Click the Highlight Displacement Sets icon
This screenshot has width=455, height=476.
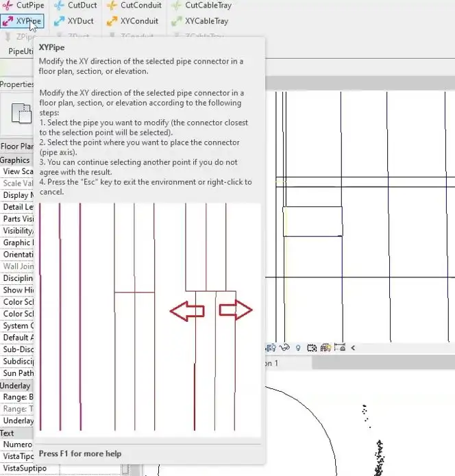coord(325,348)
